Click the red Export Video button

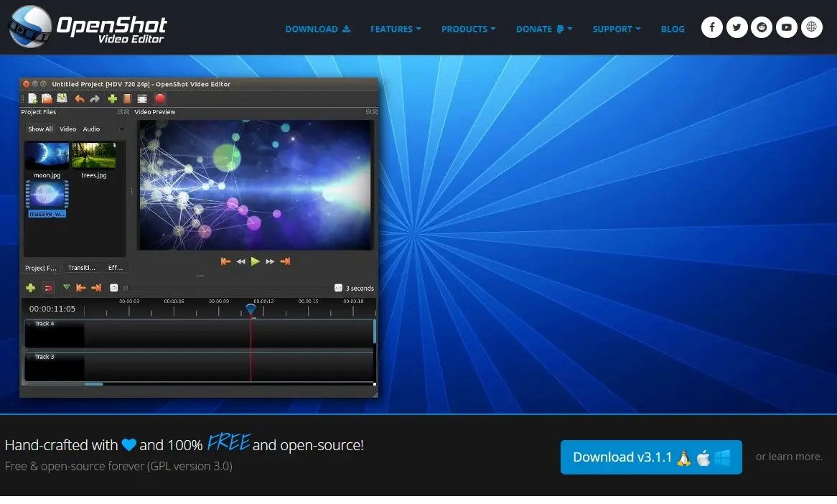click(x=159, y=98)
